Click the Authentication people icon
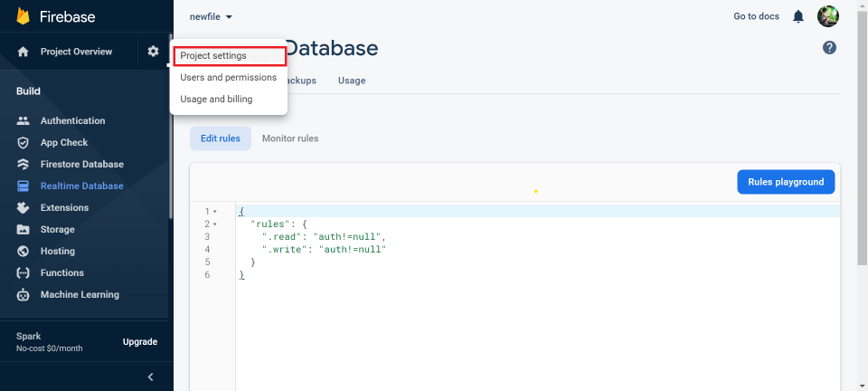This screenshot has height=391, width=868. tap(23, 120)
